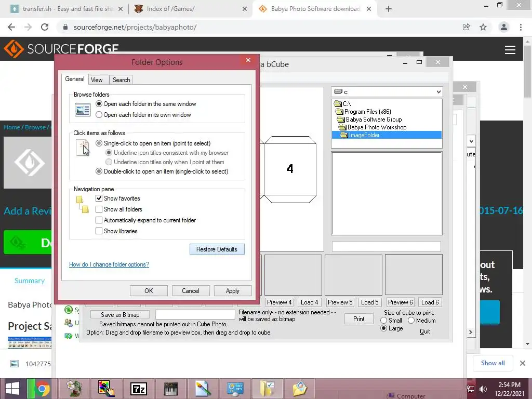Enable Show all folders checkbox
532x399 pixels.
click(x=99, y=209)
